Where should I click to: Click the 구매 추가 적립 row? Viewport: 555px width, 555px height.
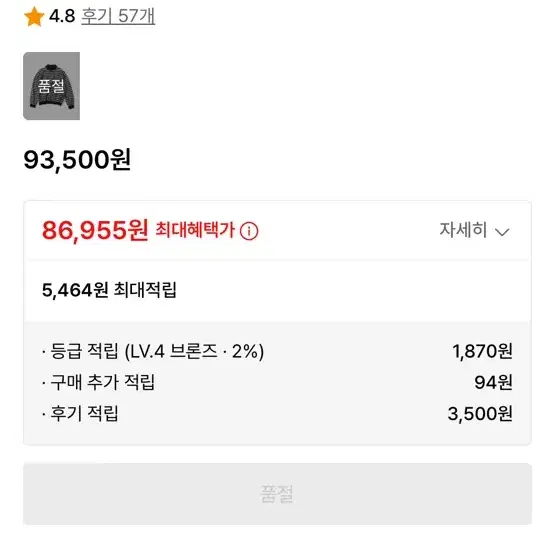tap(278, 382)
